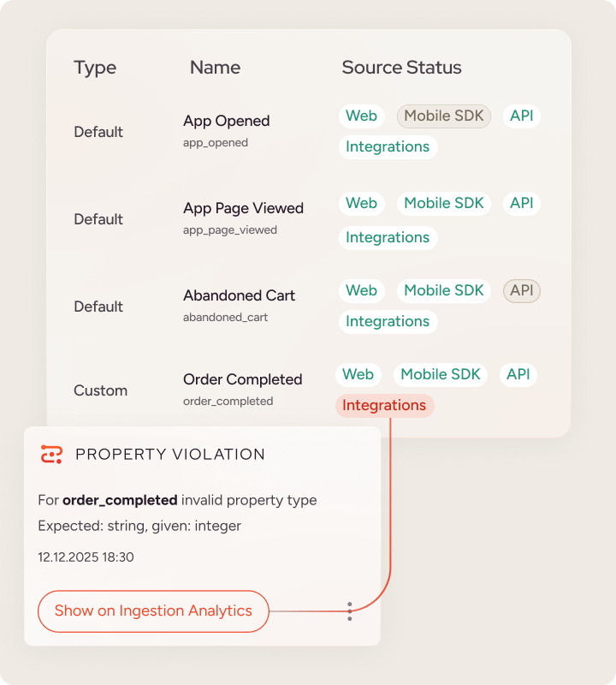Open the App Page Viewed event
This screenshot has height=685, width=616.
(243, 208)
